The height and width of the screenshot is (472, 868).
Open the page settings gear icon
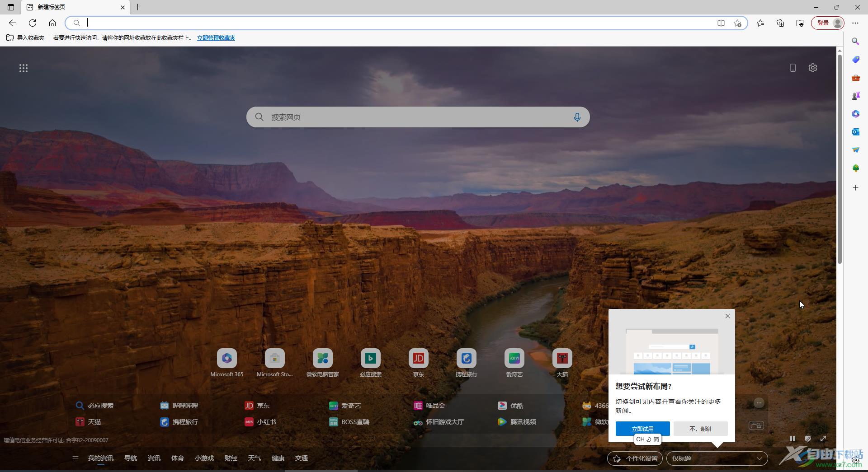point(812,68)
